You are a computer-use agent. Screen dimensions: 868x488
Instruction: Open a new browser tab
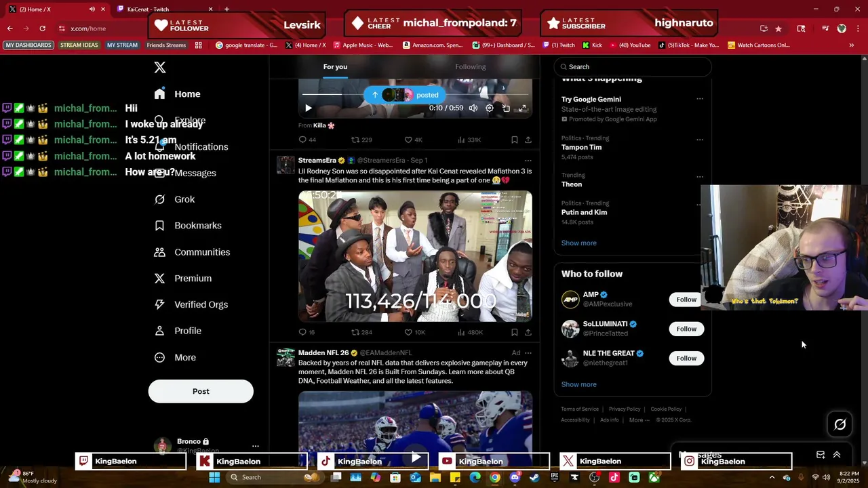226,9
